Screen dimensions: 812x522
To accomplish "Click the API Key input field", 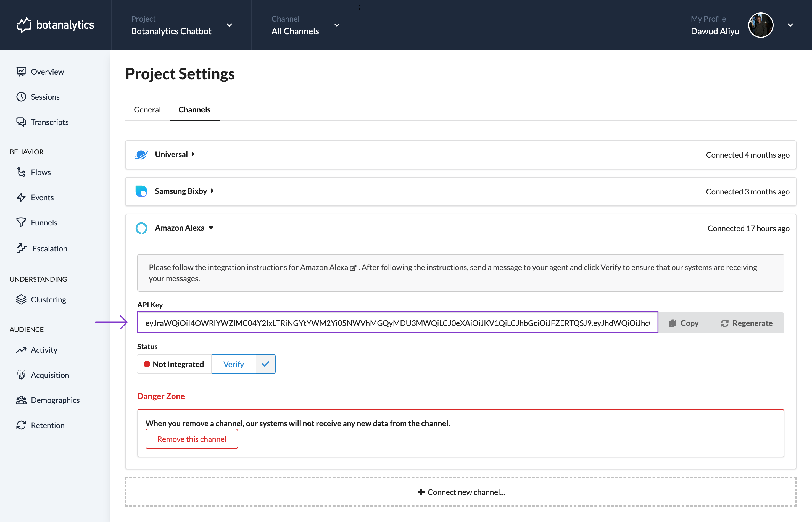I will coord(397,323).
